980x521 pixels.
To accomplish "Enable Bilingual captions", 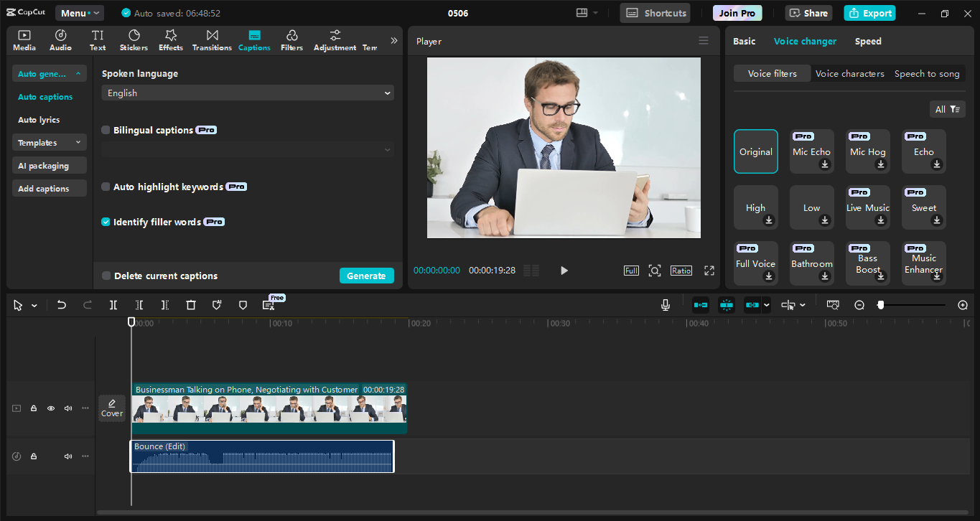I will (106, 129).
